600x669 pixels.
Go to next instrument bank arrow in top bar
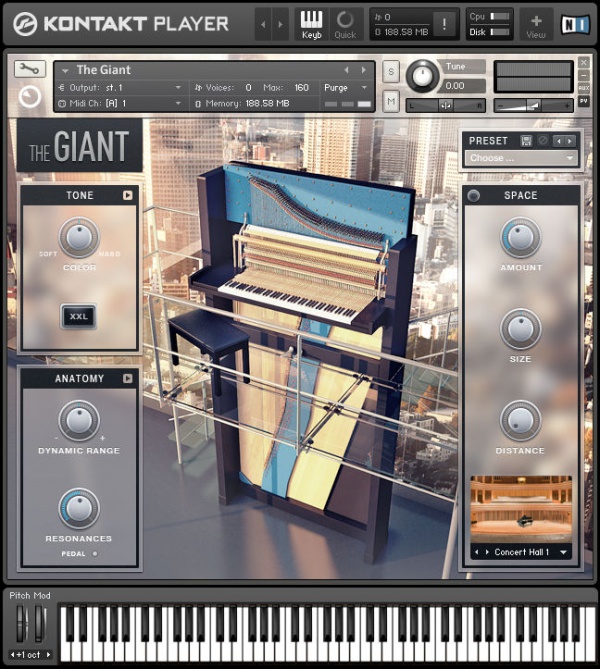280,25
